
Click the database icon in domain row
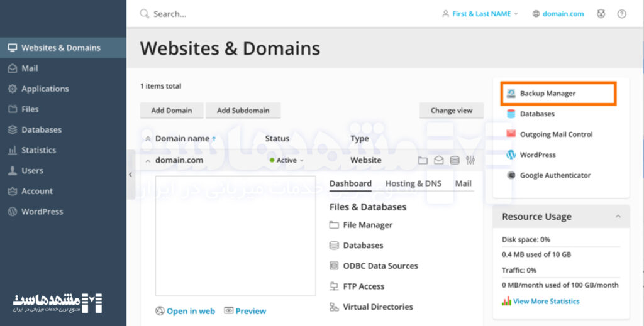pyautogui.click(x=454, y=161)
